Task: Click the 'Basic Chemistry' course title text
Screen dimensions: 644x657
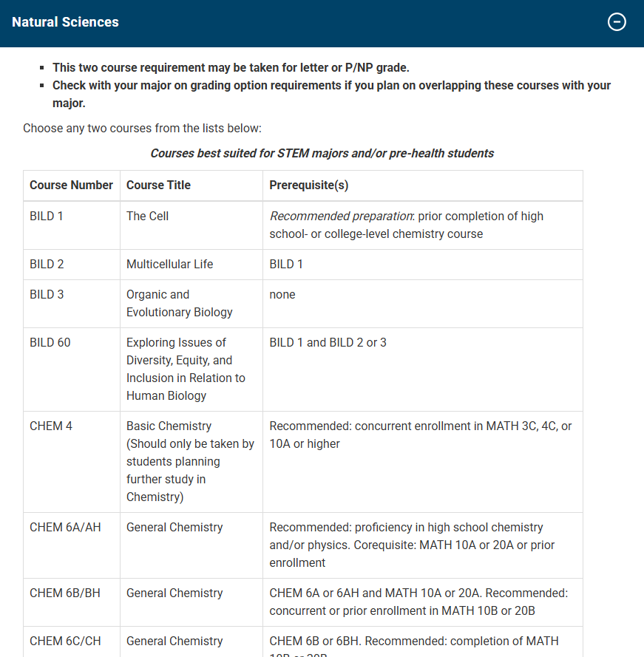Action: click(169, 426)
